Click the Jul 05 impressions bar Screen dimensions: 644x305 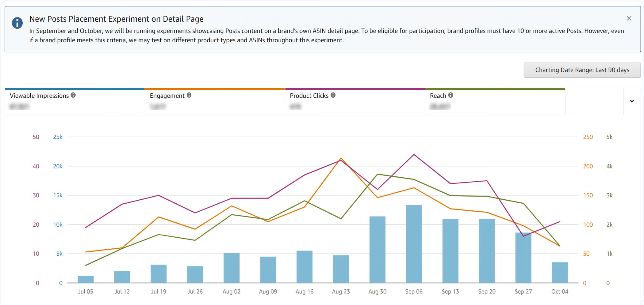pos(86,279)
